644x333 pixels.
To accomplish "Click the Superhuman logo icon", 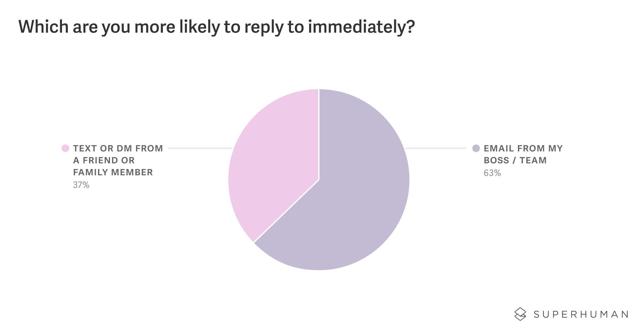I will click(x=520, y=314).
